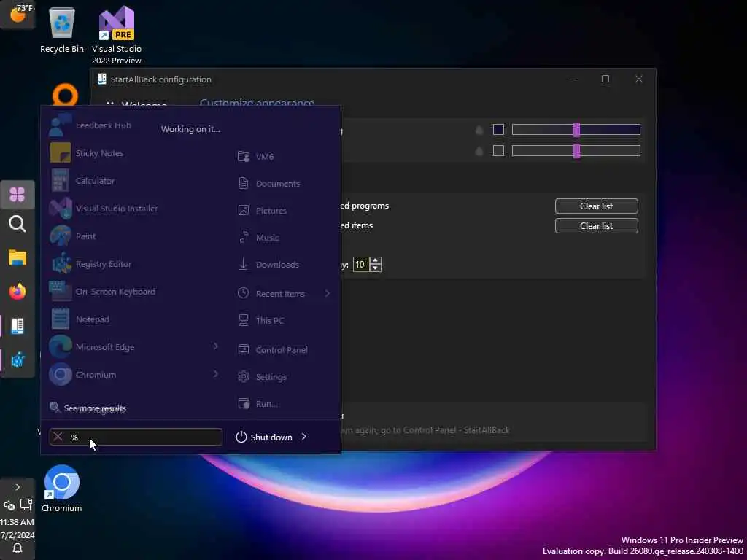The width and height of the screenshot is (747, 560).
Task: Open File Explorer from taskbar
Action: (x=18, y=257)
